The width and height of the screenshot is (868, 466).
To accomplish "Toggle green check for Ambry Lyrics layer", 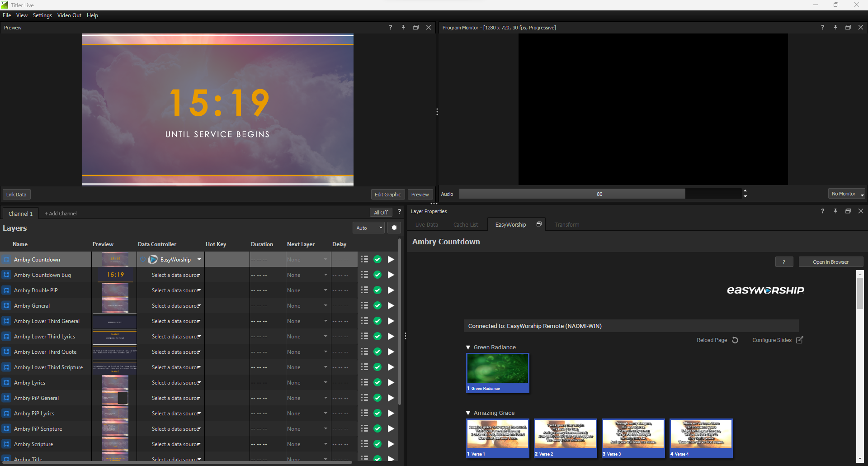I will (x=377, y=383).
